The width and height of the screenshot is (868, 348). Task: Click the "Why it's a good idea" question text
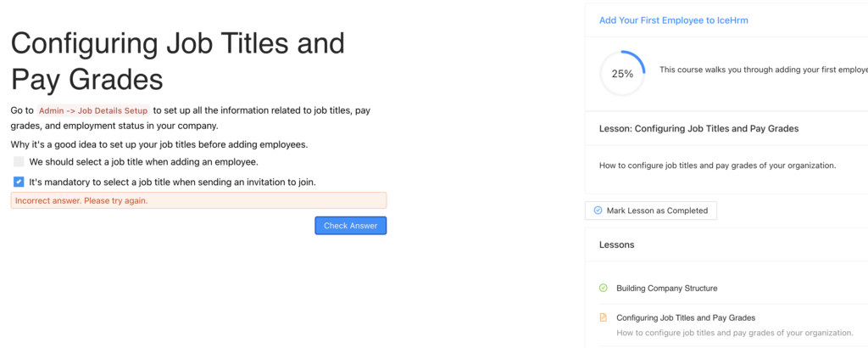(159, 144)
